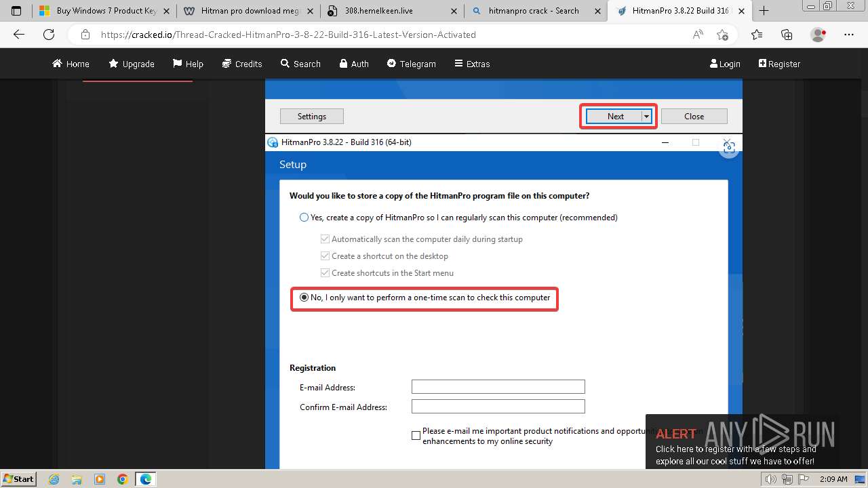Switch to hitmanpro crack Search tab
This screenshot has height=488, width=868.
[536, 11]
